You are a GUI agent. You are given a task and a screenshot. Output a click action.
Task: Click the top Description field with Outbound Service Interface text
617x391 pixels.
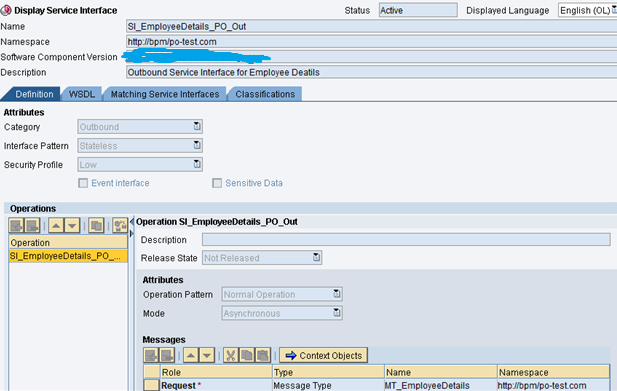(371, 72)
